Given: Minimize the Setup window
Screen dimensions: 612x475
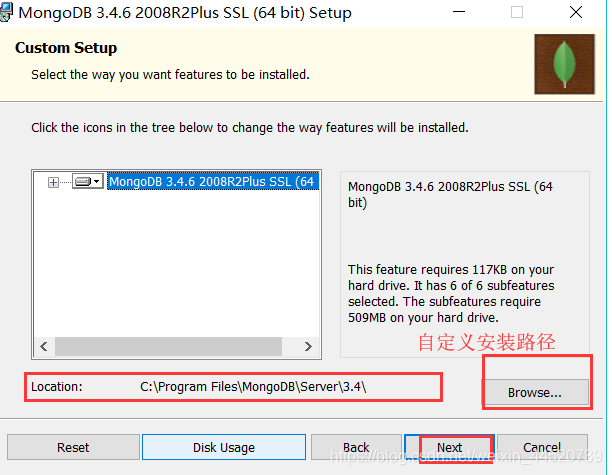Looking at the screenshot, I should (459, 12).
